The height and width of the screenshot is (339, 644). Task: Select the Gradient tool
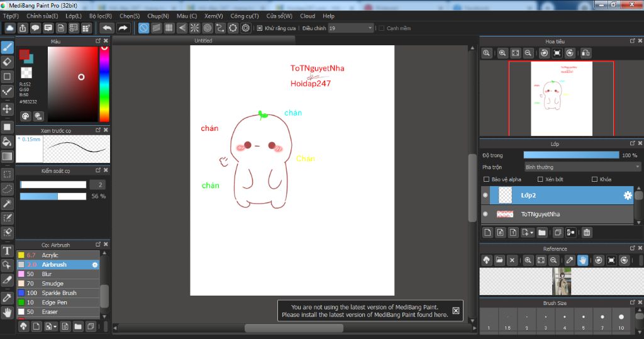pos(8,156)
